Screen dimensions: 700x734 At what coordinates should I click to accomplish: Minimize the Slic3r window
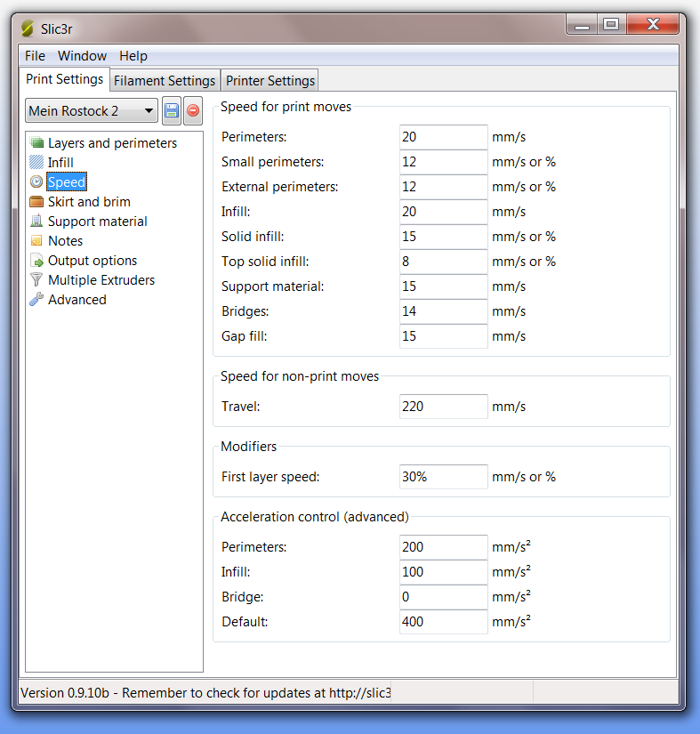click(582, 25)
